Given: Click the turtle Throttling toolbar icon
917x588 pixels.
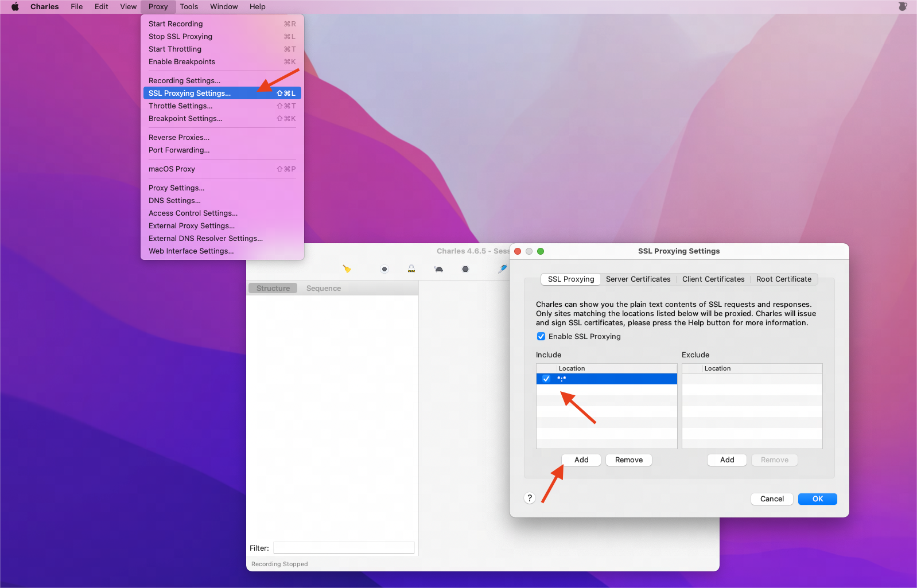Looking at the screenshot, I should click(x=438, y=269).
